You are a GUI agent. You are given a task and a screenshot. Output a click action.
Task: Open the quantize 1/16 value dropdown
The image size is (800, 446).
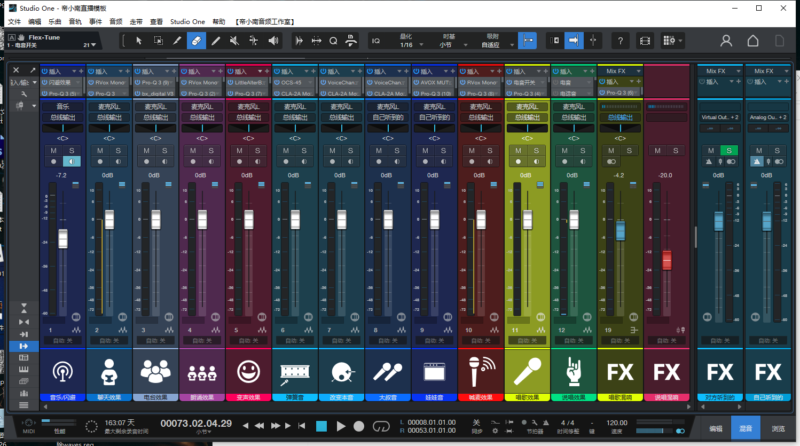[408, 45]
